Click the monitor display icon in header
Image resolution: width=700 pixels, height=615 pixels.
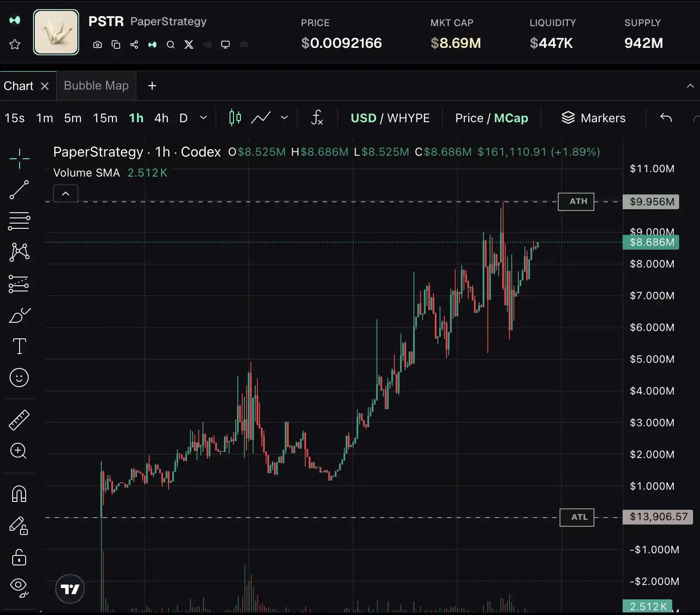click(x=225, y=44)
